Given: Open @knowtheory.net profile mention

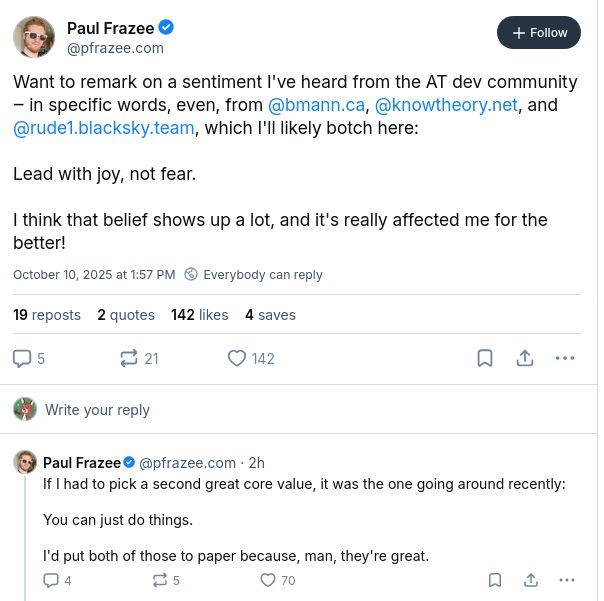Looking at the screenshot, I should click(446, 105).
